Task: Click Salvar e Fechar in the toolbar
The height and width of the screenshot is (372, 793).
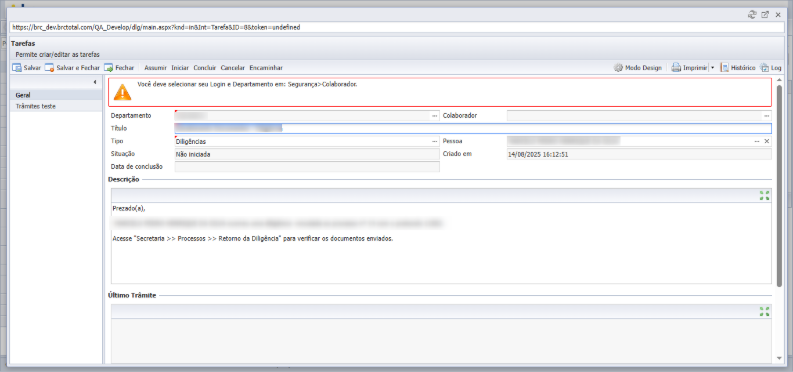Action: [x=73, y=68]
